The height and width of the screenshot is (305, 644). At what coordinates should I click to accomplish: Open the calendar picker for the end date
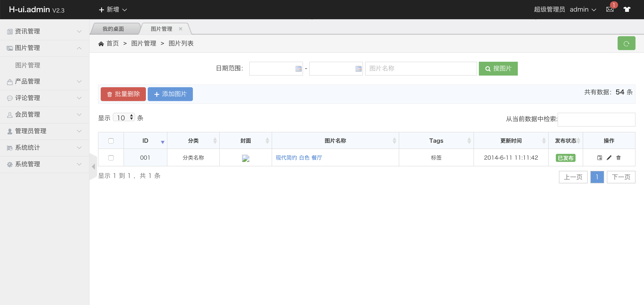click(x=358, y=68)
